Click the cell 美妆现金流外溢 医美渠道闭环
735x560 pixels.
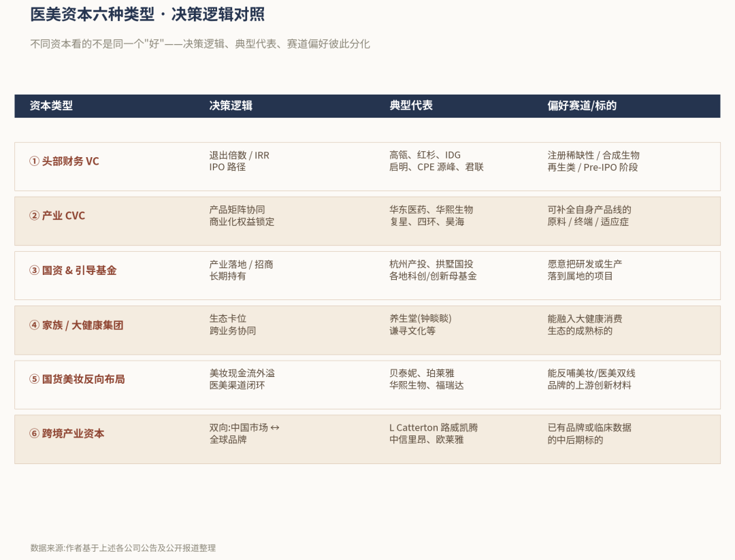[242, 379]
